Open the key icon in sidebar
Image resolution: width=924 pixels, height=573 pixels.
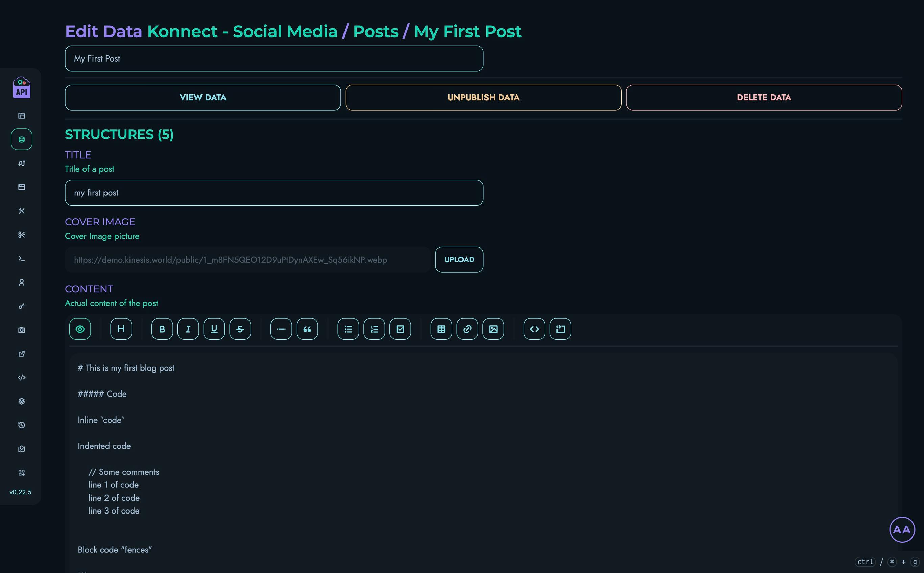point(22,306)
